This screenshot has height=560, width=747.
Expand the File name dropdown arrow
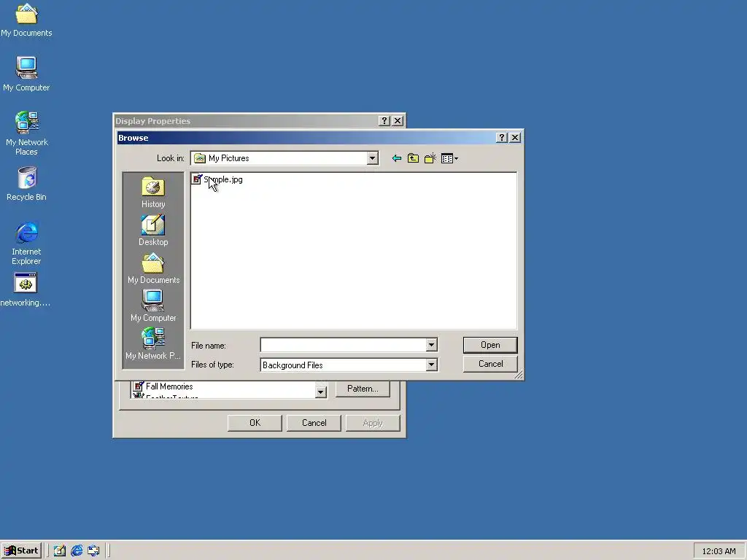click(x=431, y=345)
